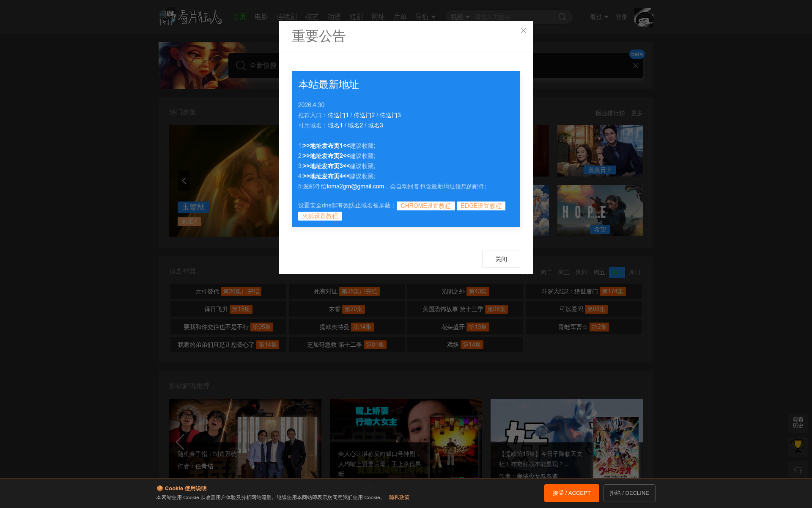Expand the 看过 history dropdown
Image resolution: width=812 pixels, height=508 pixels.
tap(599, 17)
